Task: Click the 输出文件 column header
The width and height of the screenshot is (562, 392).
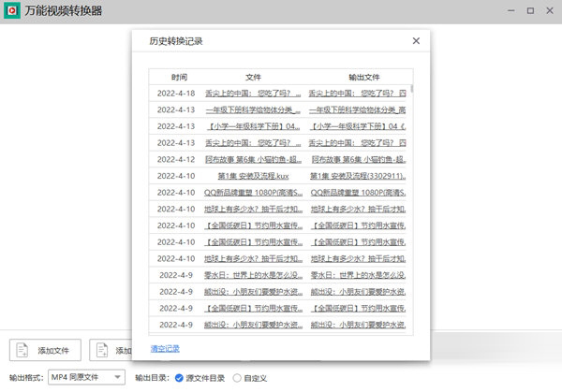Action: 363,77
